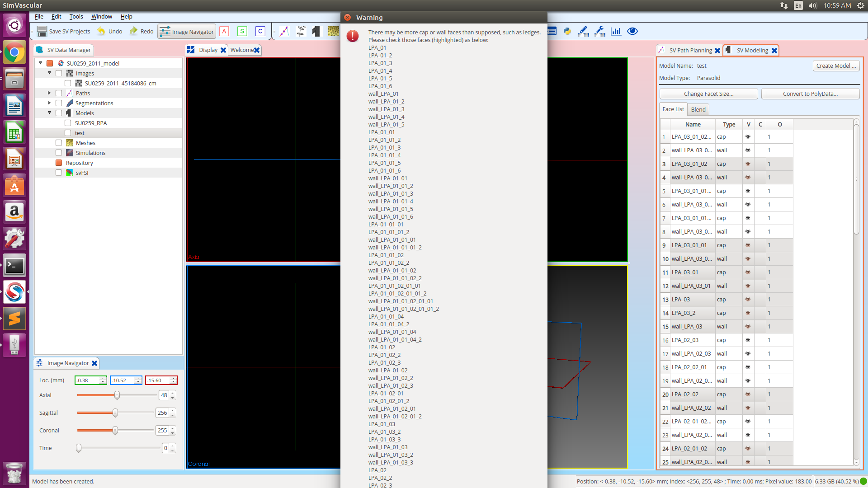This screenshot has width=868, height=488.
Task: Click the Save SV Projects icon
Action: click(42, 31)
